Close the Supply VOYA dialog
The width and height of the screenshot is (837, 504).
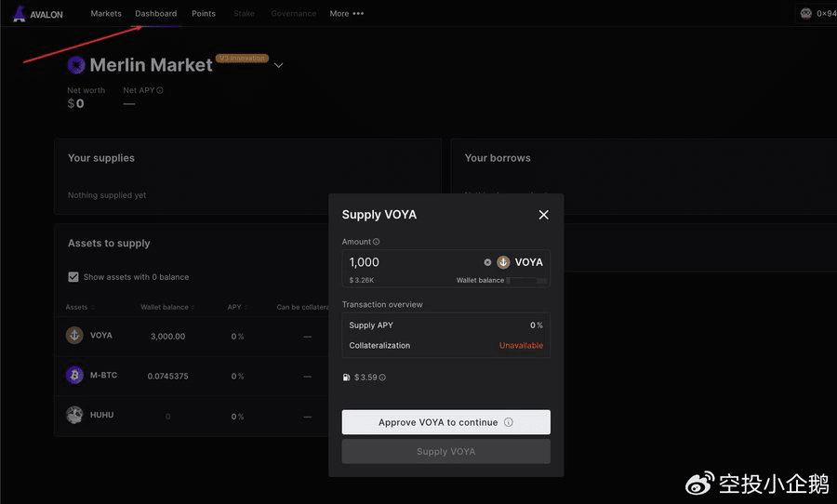tap(544, 215)
